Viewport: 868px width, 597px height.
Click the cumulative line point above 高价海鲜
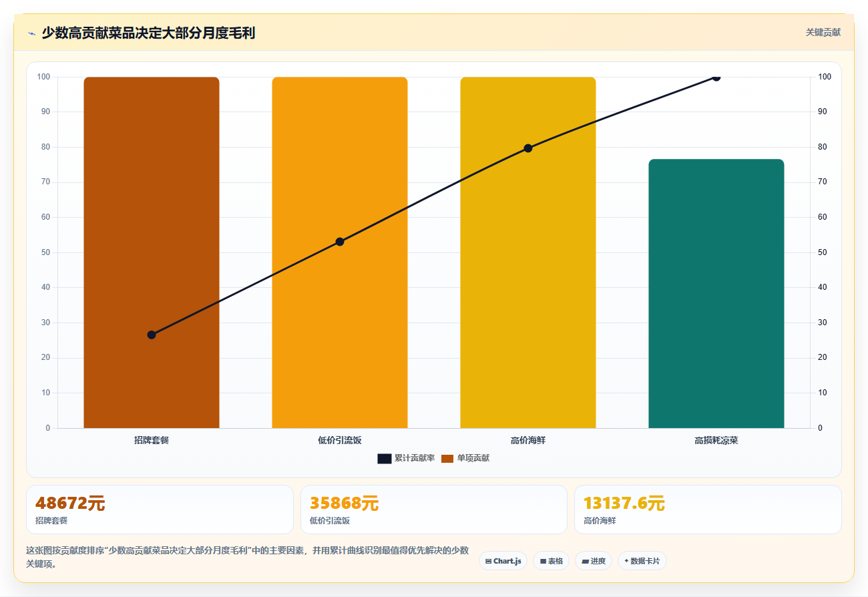(528, 148)
